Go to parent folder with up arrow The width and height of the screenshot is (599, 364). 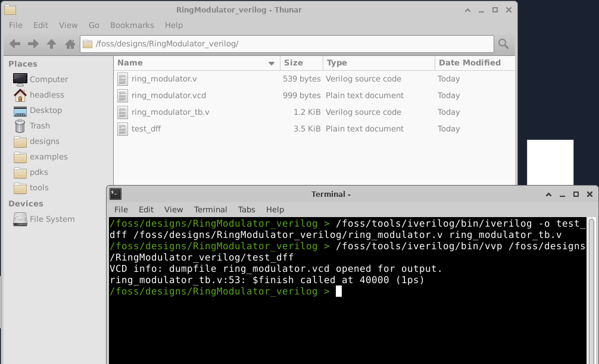point(52,44)
